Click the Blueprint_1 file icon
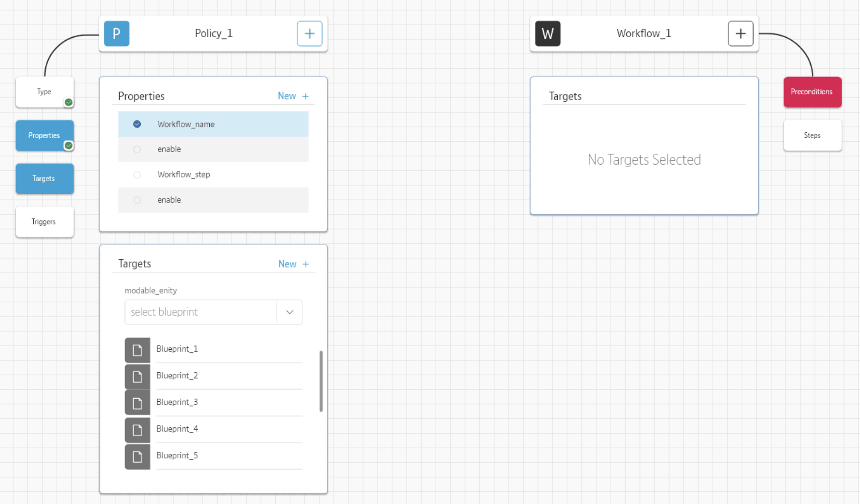Viewport: 860px width, 504px height. 137,350
